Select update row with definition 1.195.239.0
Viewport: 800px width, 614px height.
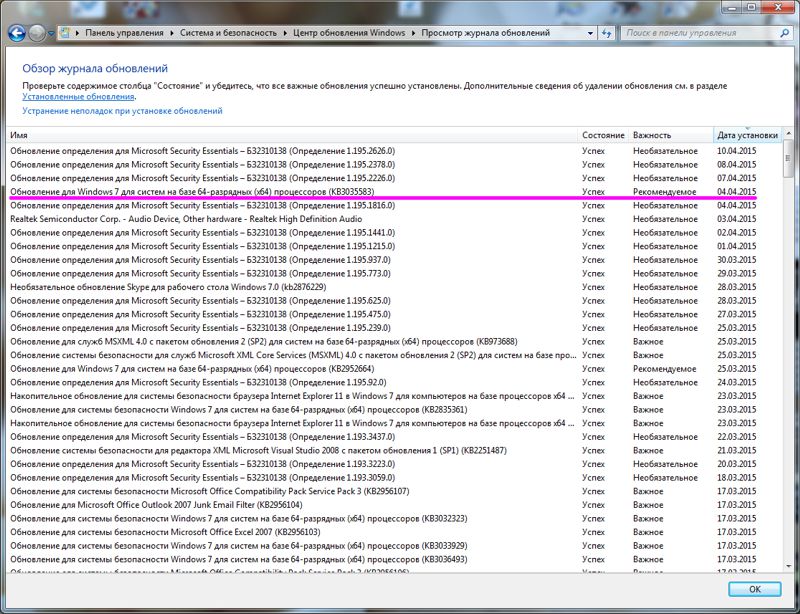point(395,328)
